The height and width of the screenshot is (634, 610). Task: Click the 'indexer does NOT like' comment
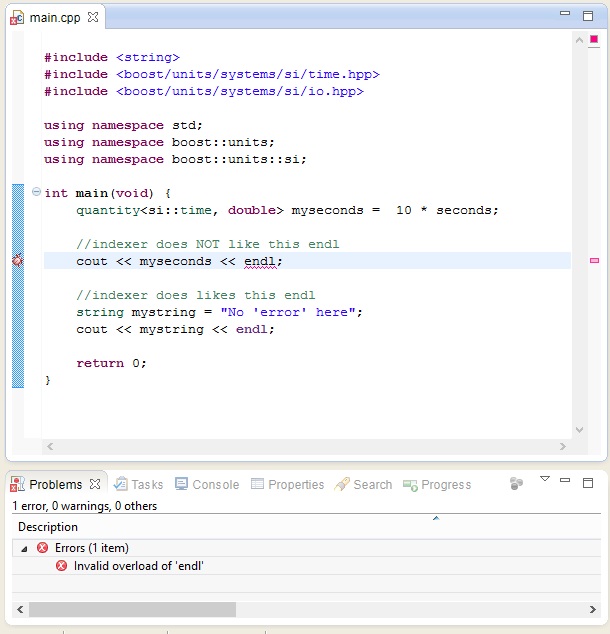point(208,244)
